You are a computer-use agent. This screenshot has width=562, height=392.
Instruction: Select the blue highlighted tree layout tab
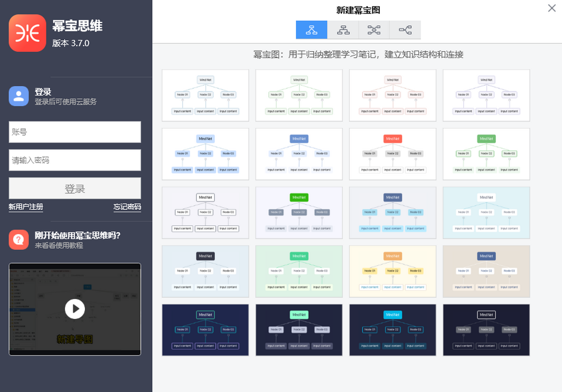tap(311, 30)
